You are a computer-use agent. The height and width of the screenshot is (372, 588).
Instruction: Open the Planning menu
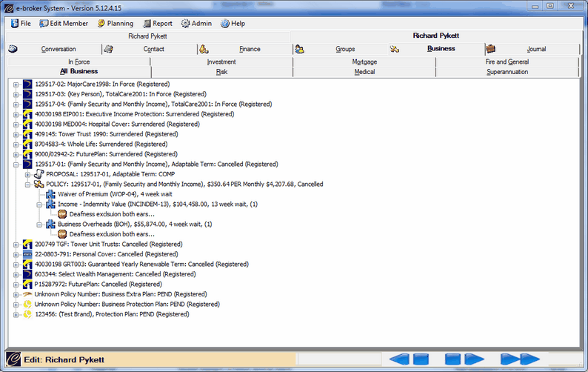tap(116, 23)
